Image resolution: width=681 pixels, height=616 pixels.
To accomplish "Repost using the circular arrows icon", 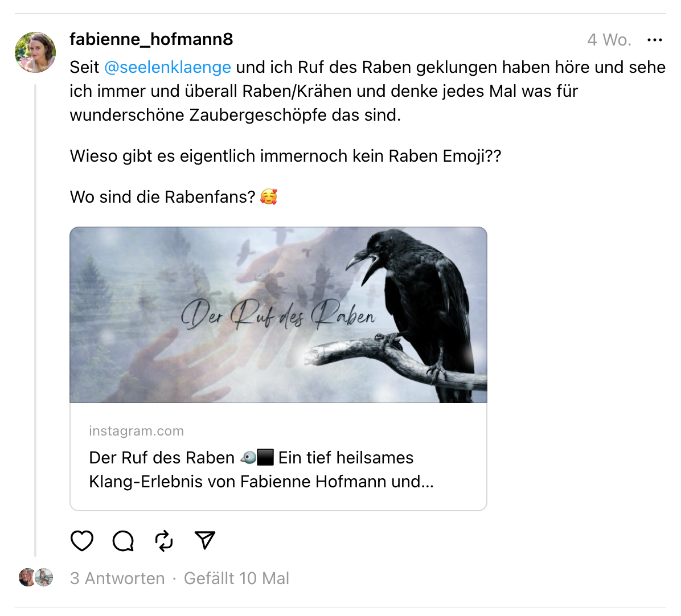I will tap(164, 541).
